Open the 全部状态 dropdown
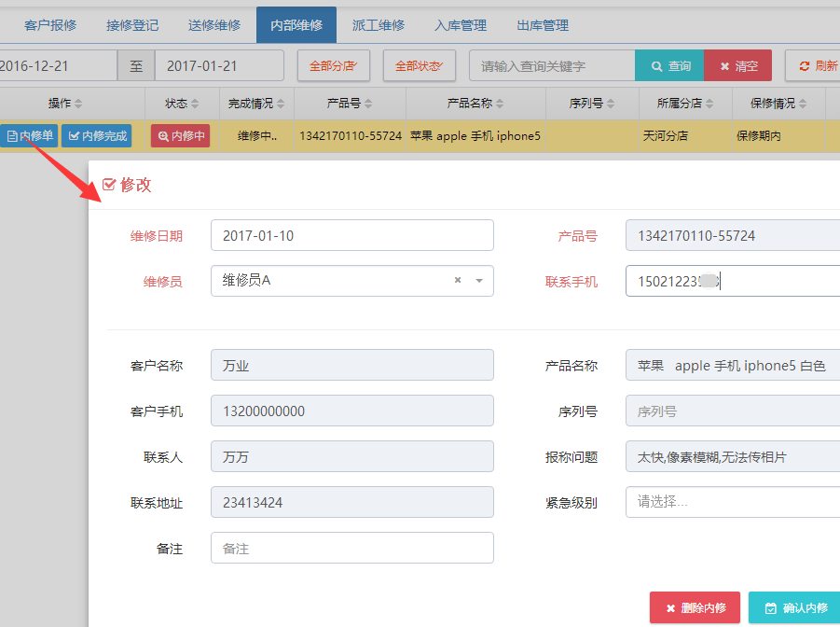840x627 pixels. click(x=419, y=66)
